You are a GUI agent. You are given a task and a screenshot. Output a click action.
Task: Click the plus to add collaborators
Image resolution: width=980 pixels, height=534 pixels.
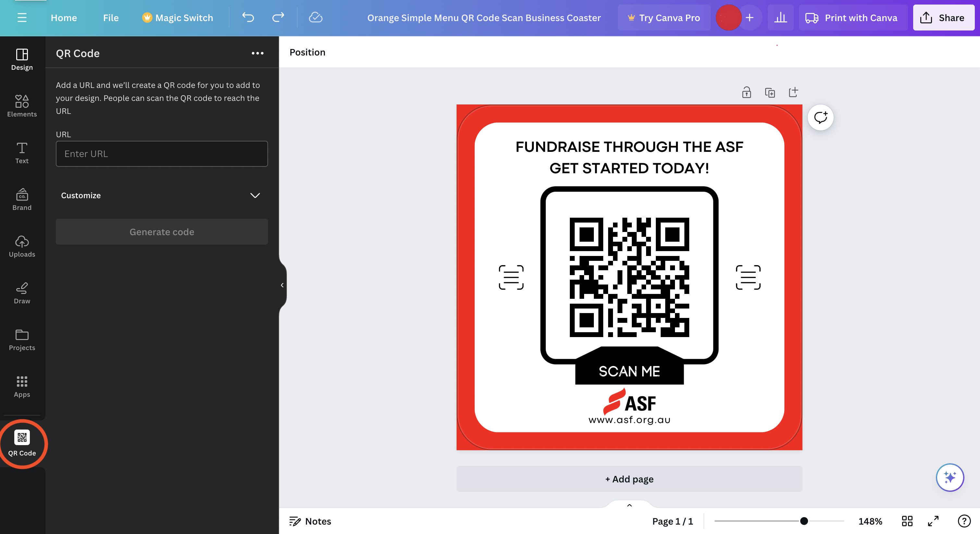(750, 18)
